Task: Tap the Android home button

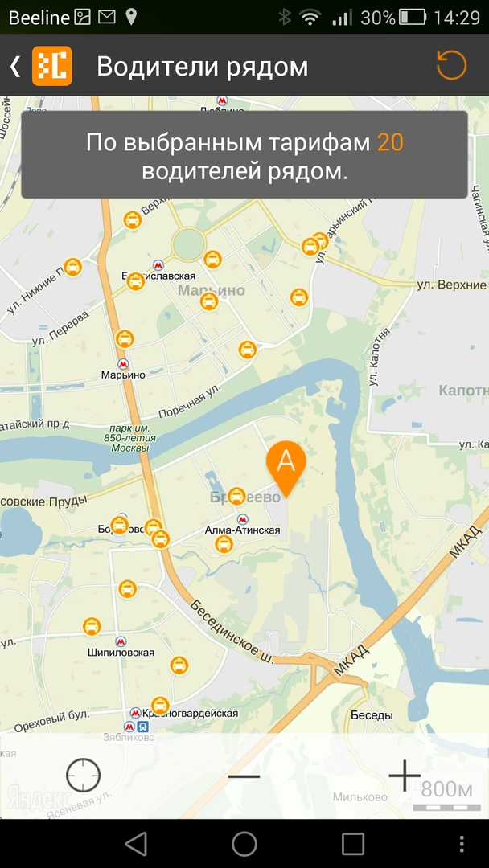Action: coord(244,844)
